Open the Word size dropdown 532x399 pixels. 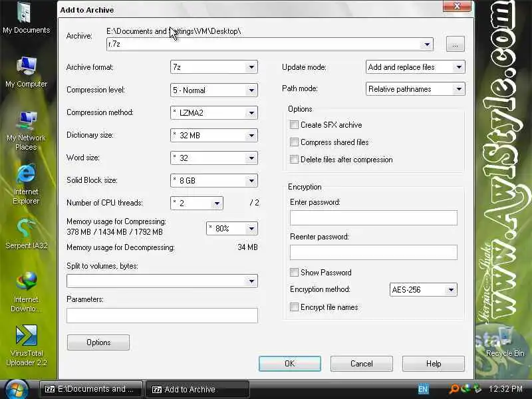tap(214, 158)
